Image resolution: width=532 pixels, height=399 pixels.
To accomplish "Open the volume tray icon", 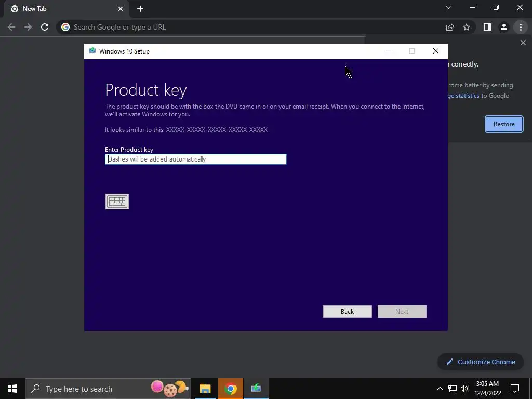I will [x=464, y=389].
